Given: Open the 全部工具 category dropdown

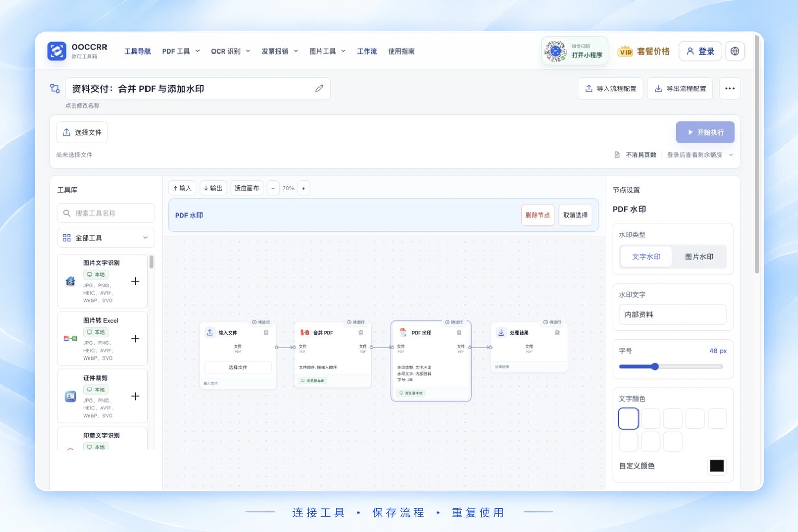Looking at the screenshot, I should pyautogui.click(x=105, y=238).
